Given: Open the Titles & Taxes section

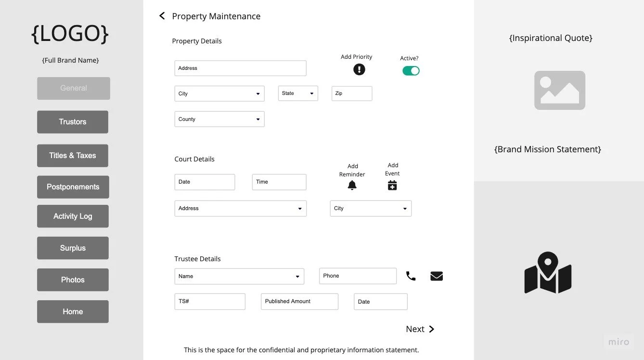Looking at the screenshot, I should click(x=72, y=155).
